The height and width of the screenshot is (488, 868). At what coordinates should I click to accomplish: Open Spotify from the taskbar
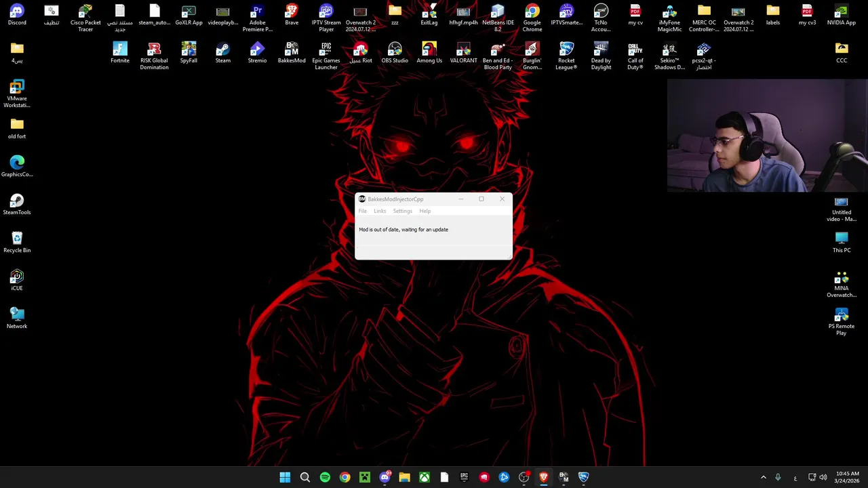325,477
